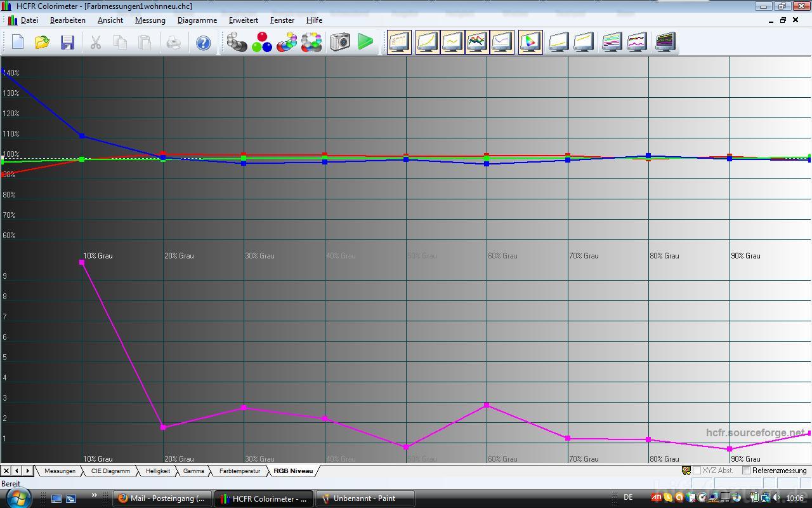Switch to the CIE Diagramm tab
This screenshot has height=508, width=812.
tap(110, 471)
